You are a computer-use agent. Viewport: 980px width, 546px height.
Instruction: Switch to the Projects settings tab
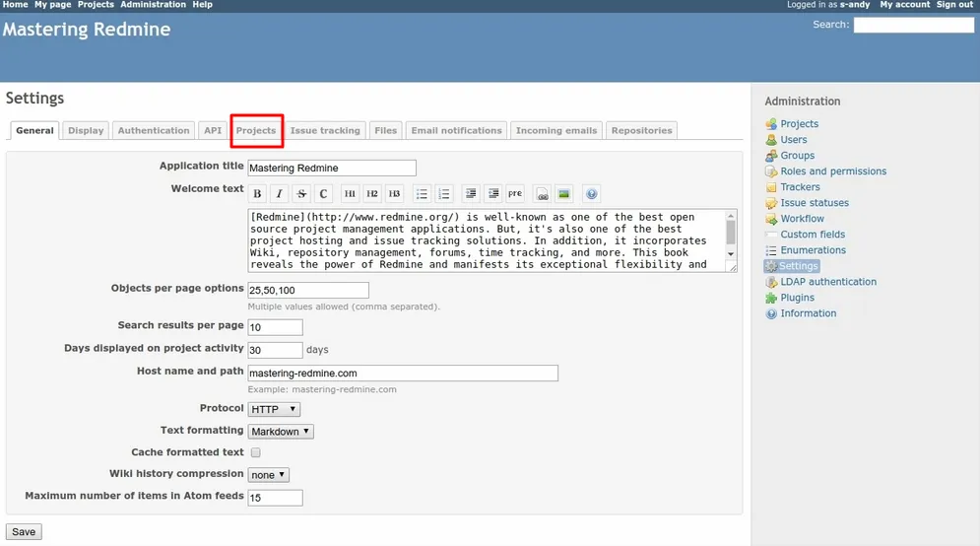(256, 130)
